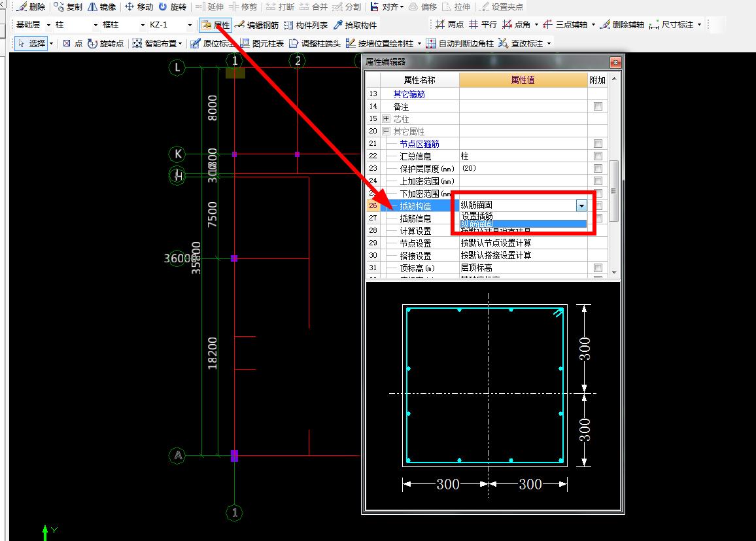Screen dimensions: 756x541
Task: Open the 构件列表 component list
Action: point(306,25)
